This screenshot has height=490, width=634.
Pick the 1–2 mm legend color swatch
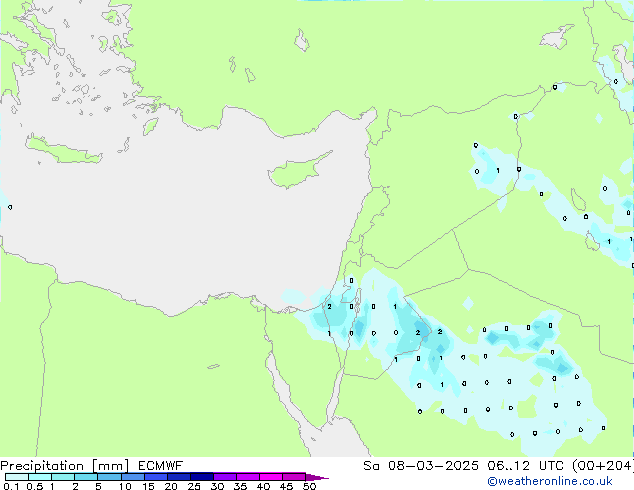click(63, 477)
